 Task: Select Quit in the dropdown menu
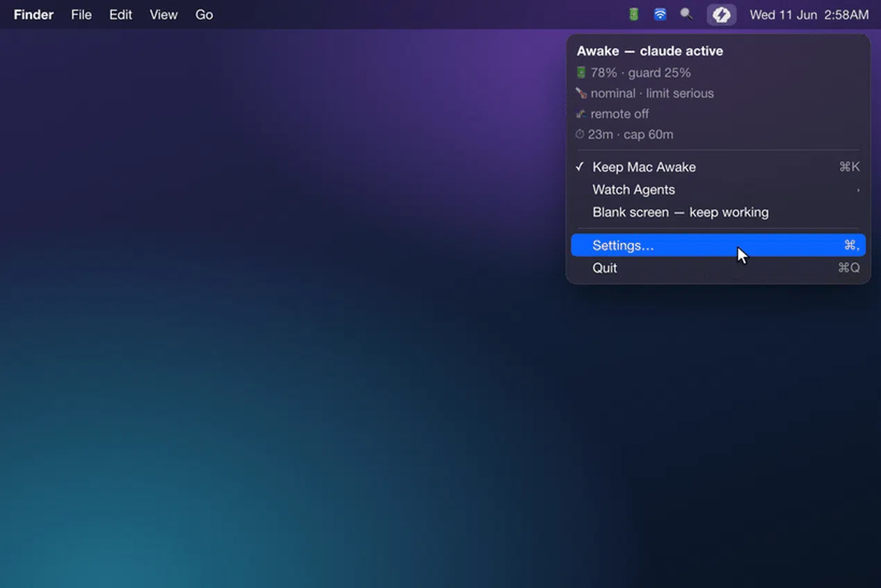click(x=718, y=268)
